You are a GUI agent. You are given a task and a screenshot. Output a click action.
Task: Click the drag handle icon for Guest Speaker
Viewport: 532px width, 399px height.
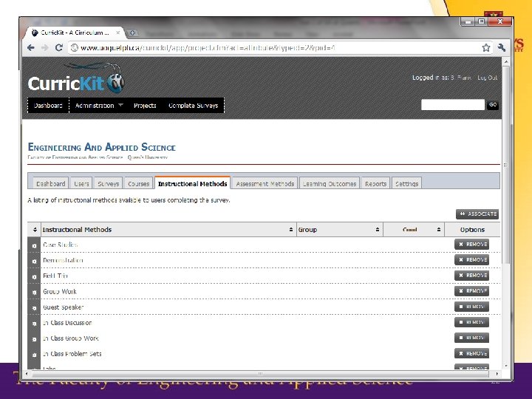(x=34, y=307)
